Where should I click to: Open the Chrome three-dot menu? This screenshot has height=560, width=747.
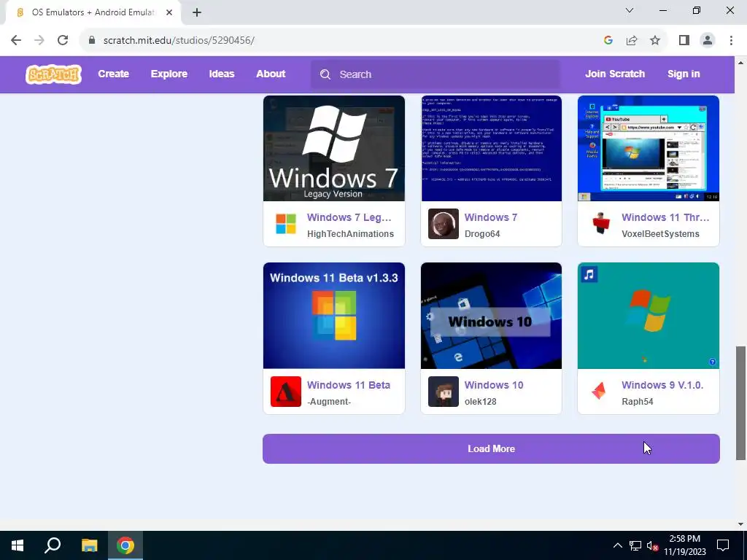point(731,40)
